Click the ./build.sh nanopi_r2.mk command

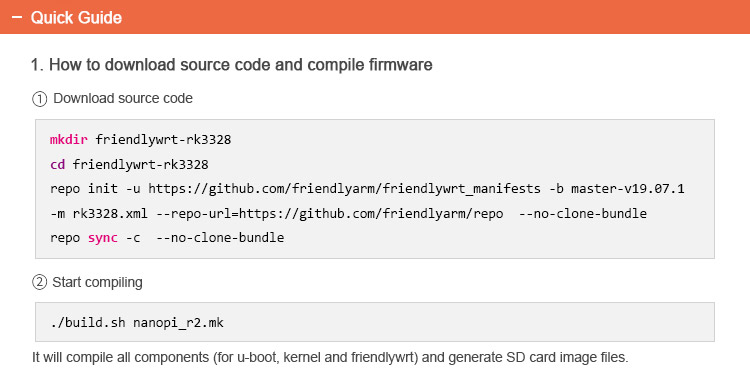(x=137, y=322)
